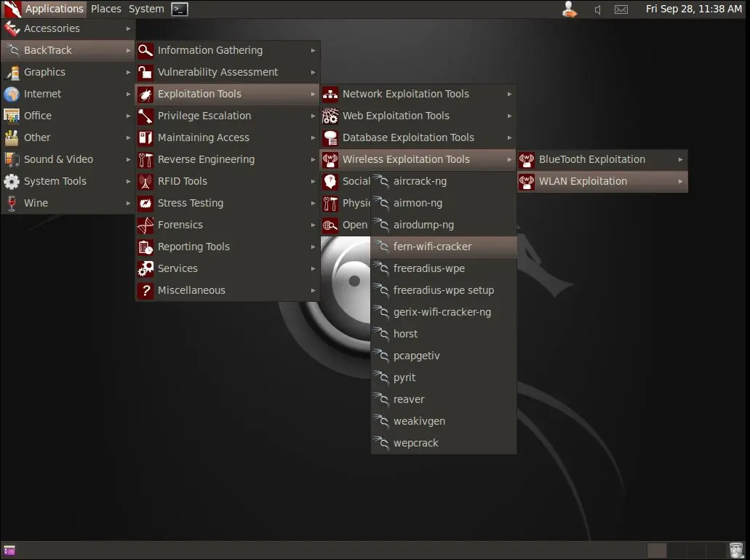Click the Trash icon in bottom panel
The width and height of the screenshot is (750, 560).
(736, 551)
